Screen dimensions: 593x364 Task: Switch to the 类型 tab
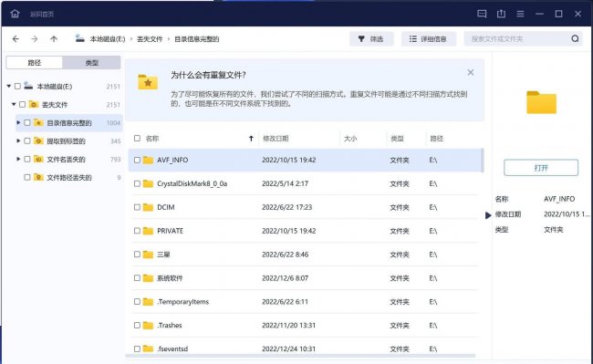91,62
